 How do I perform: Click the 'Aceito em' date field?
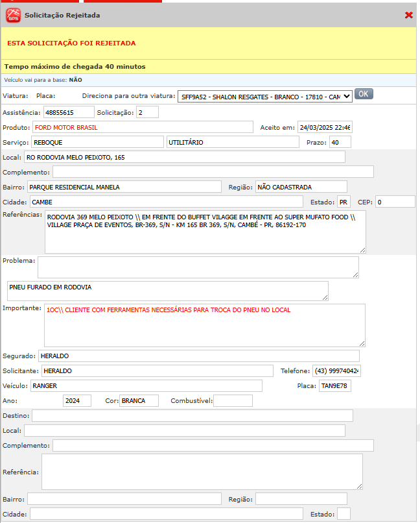click(325, 127)
